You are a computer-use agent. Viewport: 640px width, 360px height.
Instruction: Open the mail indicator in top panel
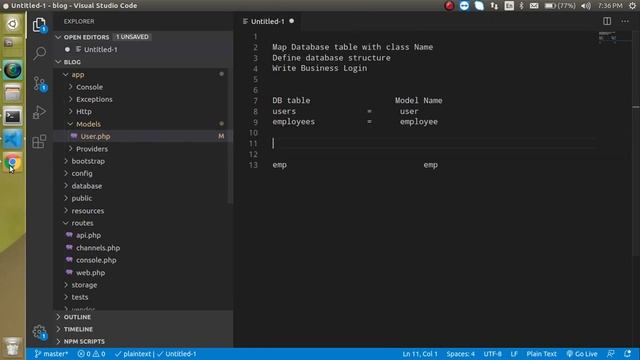point(534,6)
